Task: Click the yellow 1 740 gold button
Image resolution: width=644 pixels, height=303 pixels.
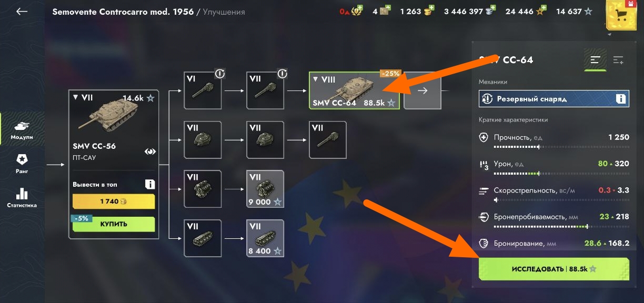Action: 114,201
